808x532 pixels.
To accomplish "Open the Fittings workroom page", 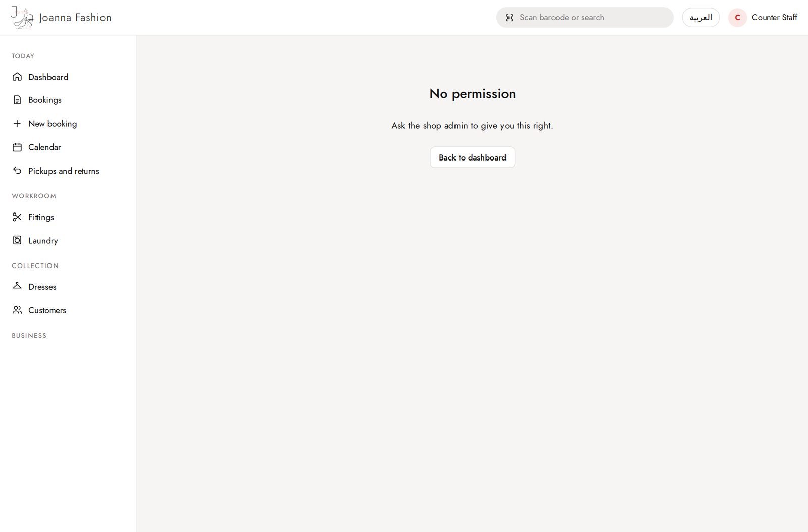I will pos(68,217).
